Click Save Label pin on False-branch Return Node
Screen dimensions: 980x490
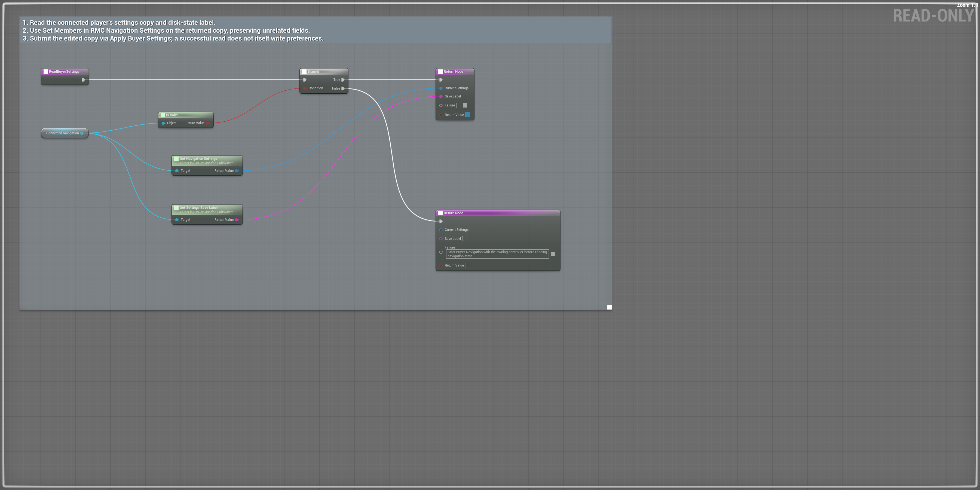point(441,239)
